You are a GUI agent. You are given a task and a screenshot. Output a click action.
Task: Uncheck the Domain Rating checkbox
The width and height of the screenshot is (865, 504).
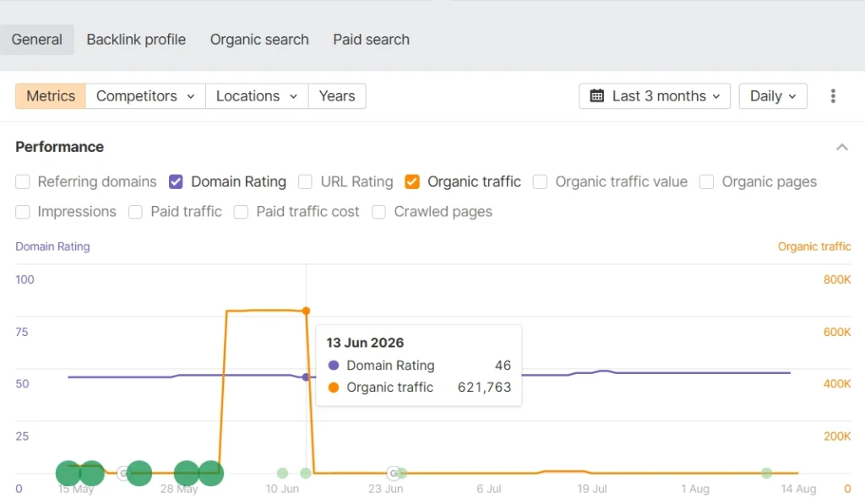click(x=176, y=182)
